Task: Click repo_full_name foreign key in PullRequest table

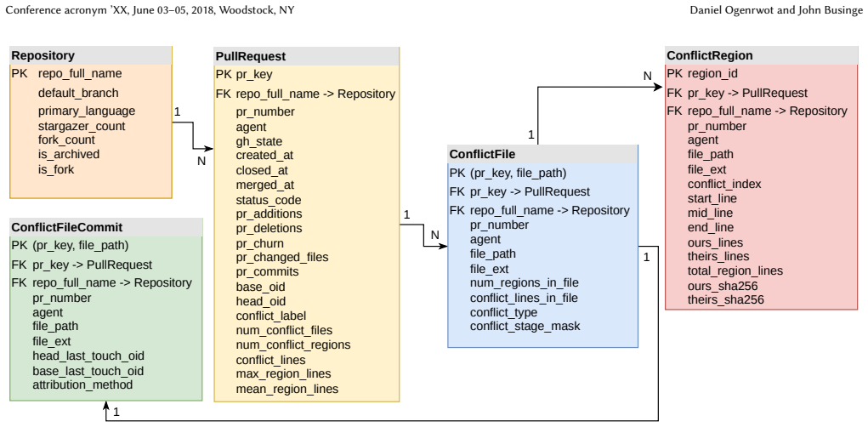Action: tap(305, 94)
